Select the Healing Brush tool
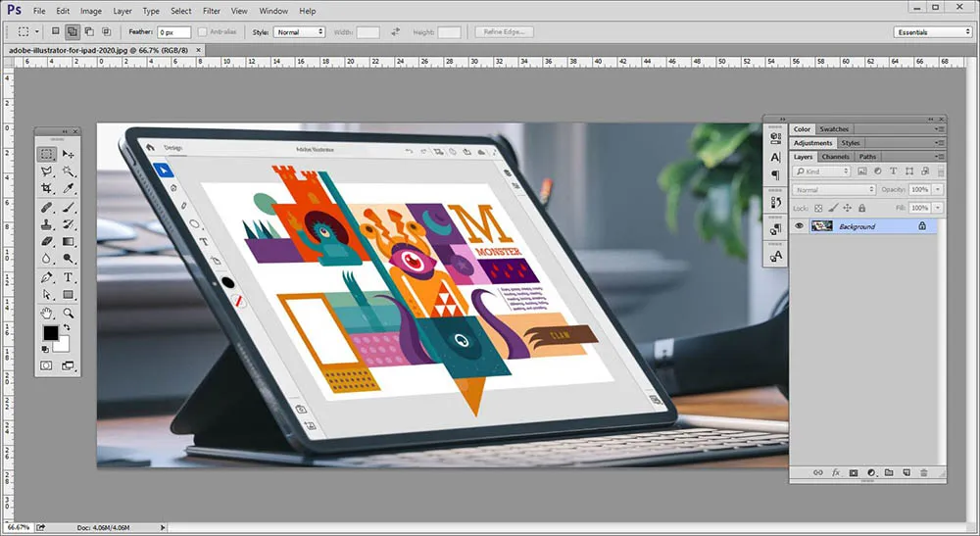The image size is (980, 536). tap(46, 208)
